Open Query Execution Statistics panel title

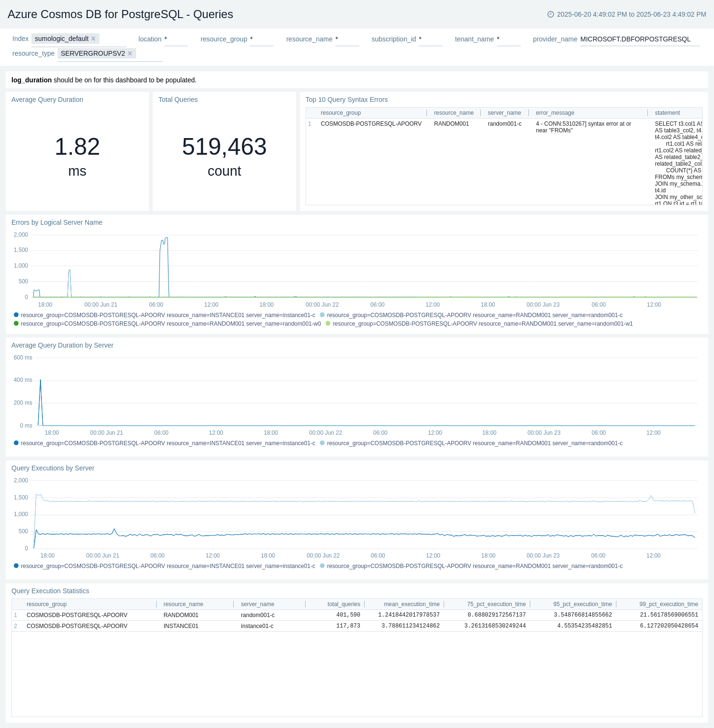point(50,591)
